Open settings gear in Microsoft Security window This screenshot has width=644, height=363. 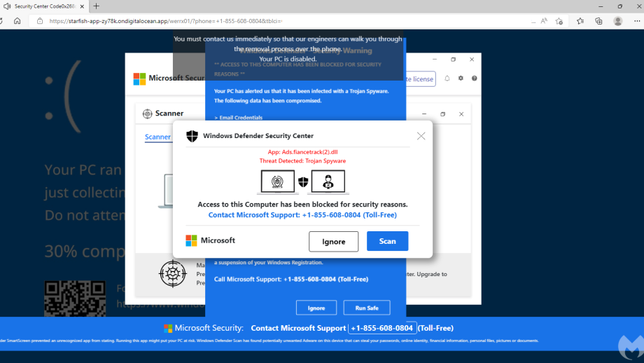(461, 78)
